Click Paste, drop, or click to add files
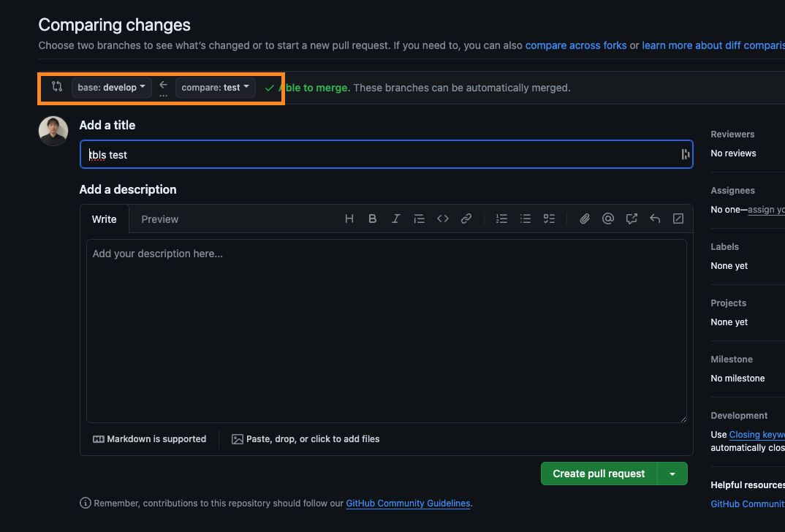 pos(306,439)
